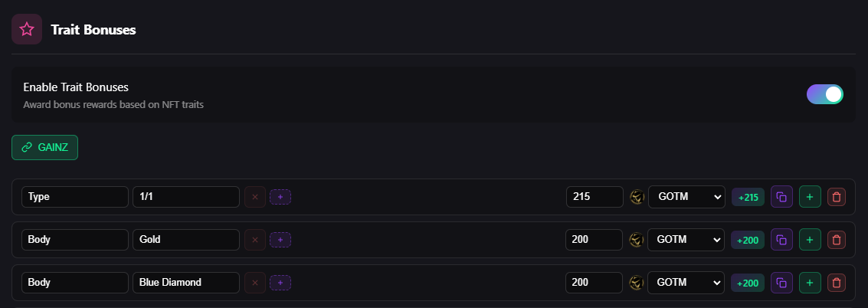Screen dimensions: 868x308
Task: Duplicate the Body Gold trait row
Action: coord(781,240)
